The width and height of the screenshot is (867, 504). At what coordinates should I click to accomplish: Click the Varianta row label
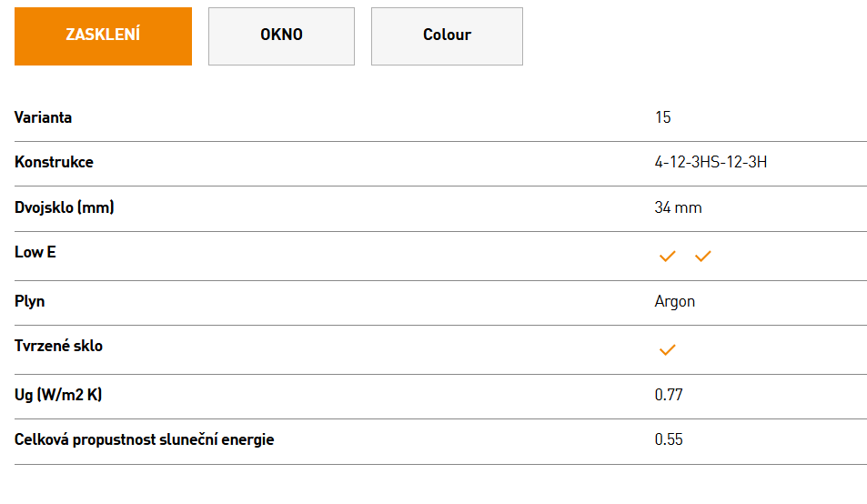[43, 117]
